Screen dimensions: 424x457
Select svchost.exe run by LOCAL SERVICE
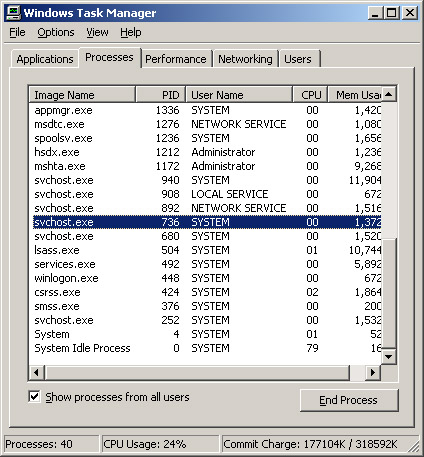pyautogui.click(x=207, y=194)
